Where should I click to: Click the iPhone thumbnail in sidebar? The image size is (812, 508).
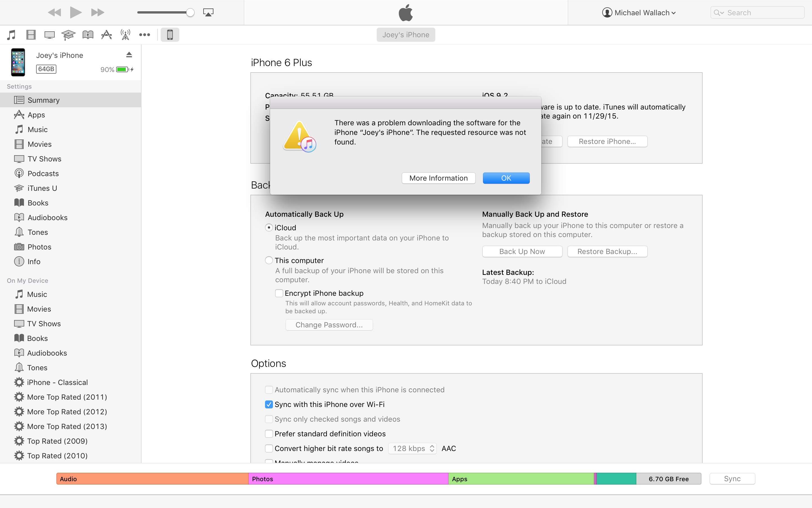(18, 62)
